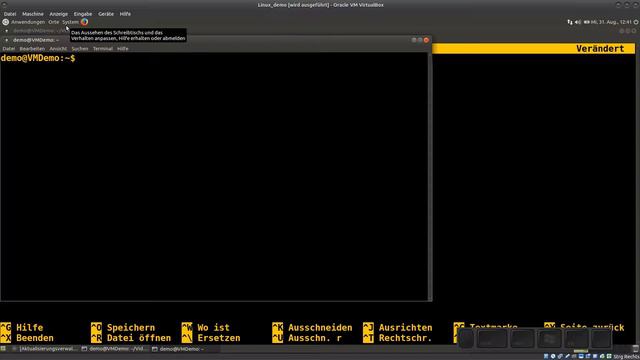Minimize the front demo@VMDemo terminal window
The width and height of the screenshot is (640, 360).
(x=414, y=40)
